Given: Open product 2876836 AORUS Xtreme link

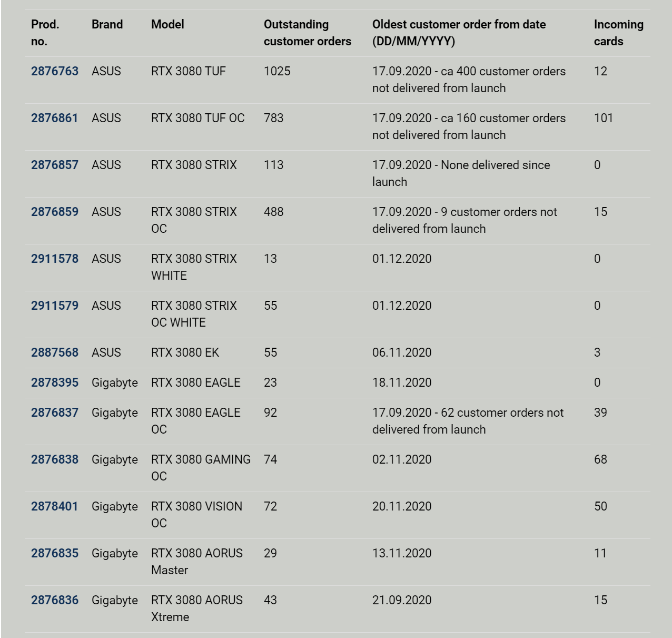Looking at the screenshot, I should 55,600.
